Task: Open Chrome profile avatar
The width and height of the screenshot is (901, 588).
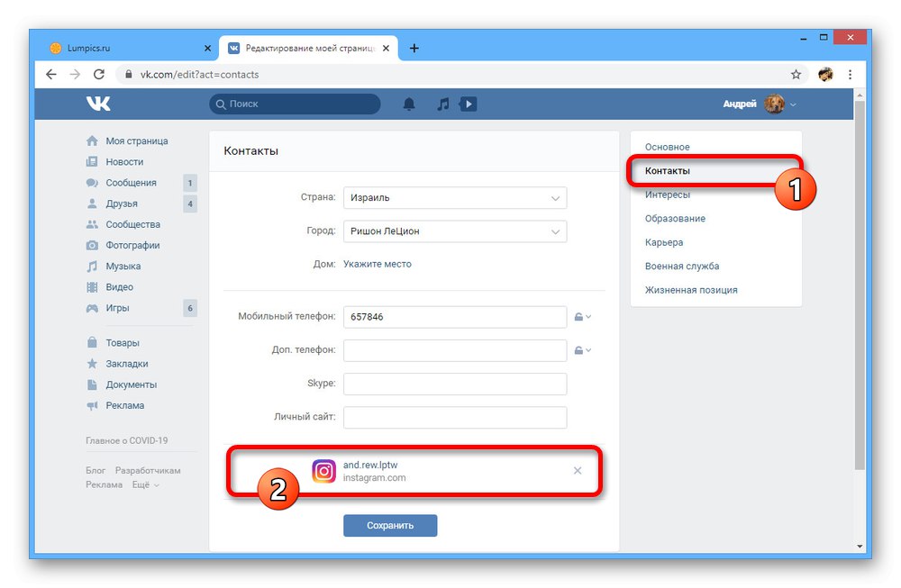Action: [825, 74]
